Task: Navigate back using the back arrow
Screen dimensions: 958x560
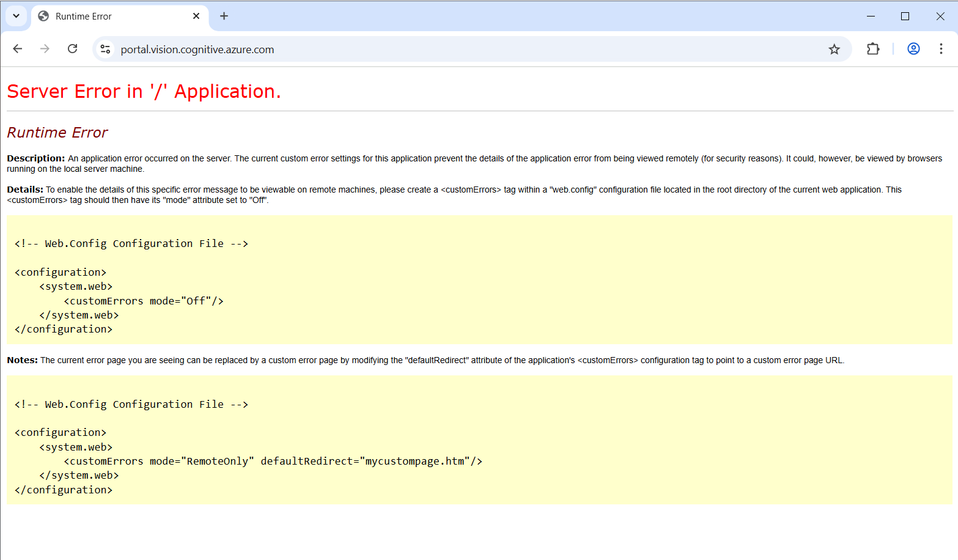Action: [x=17, y=48]
